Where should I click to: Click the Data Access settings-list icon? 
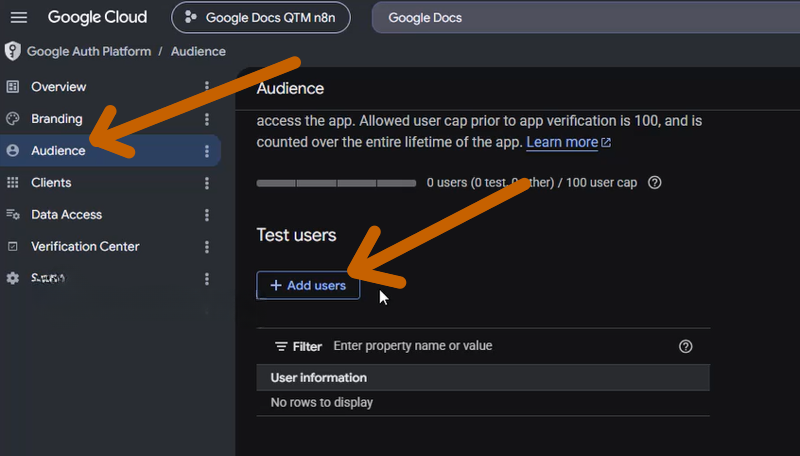(x=13, y=214)
